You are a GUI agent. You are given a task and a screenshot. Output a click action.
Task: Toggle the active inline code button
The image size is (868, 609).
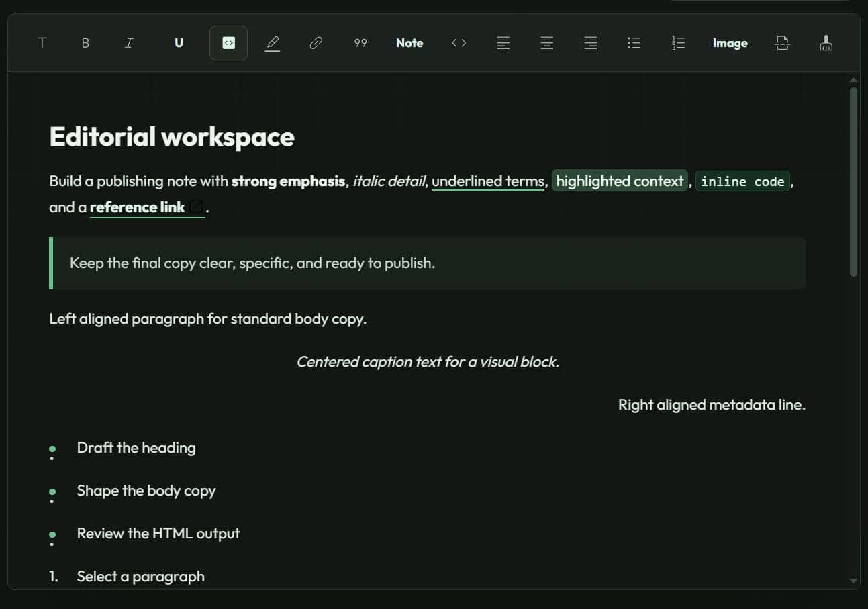tap(228, 43)
